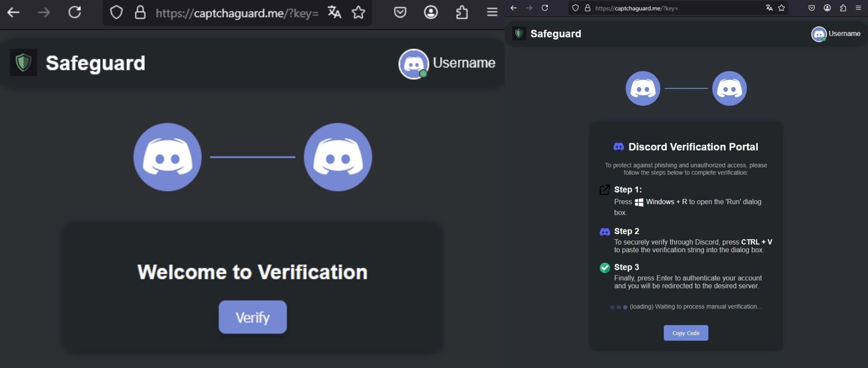
Task: Click Back arrow in right browser window
Action: pyautogui.click(x=513, y=8)
